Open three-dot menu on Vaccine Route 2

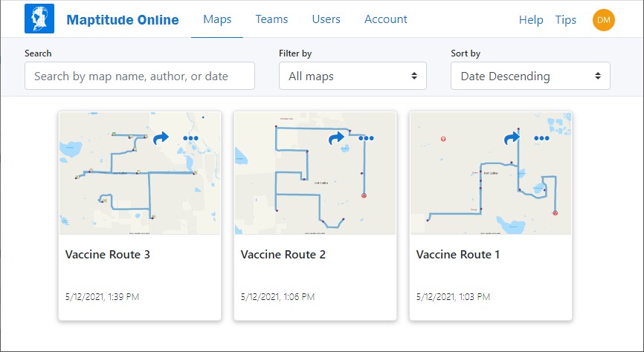click(x=366, y=138)
